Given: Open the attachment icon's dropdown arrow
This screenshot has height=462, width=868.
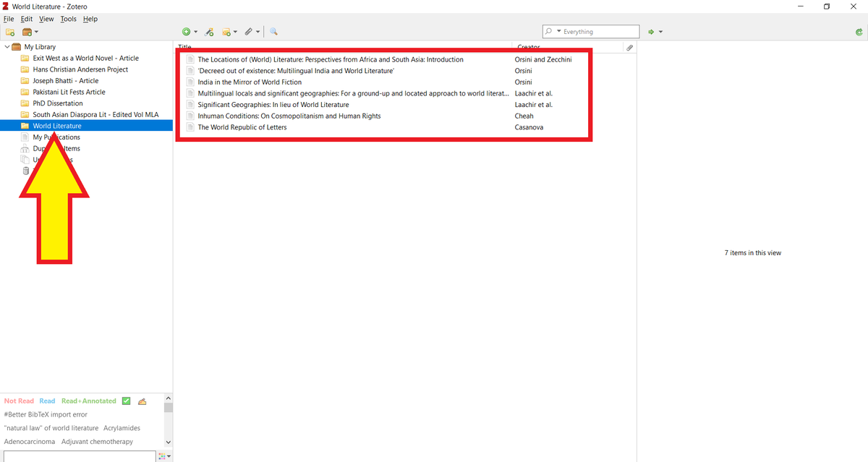Looking at the screenshot, I should point(258,31).
